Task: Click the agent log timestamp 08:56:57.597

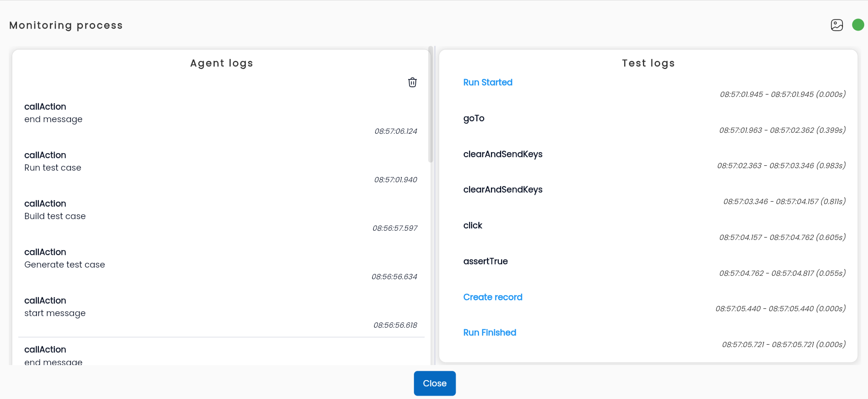Action: pos(395,228)
